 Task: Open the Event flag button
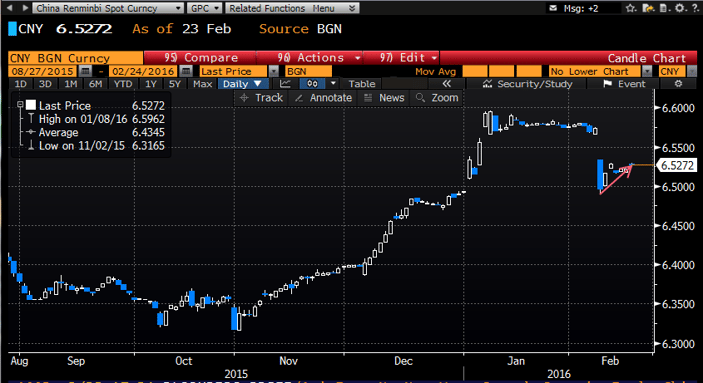coord(624,84)
